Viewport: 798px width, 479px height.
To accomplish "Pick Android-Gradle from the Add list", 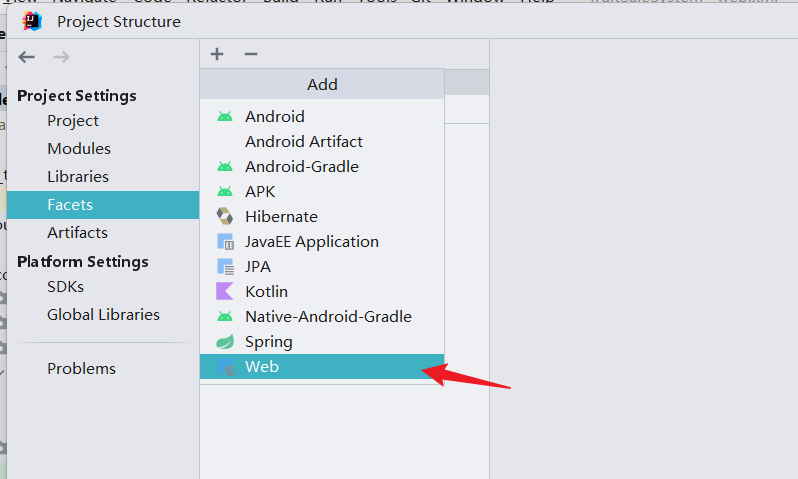I will coord(301,167).
